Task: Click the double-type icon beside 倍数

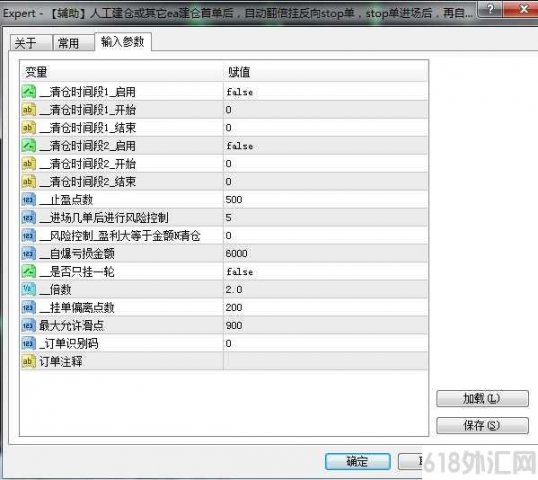Action: [x=28, y=289]
